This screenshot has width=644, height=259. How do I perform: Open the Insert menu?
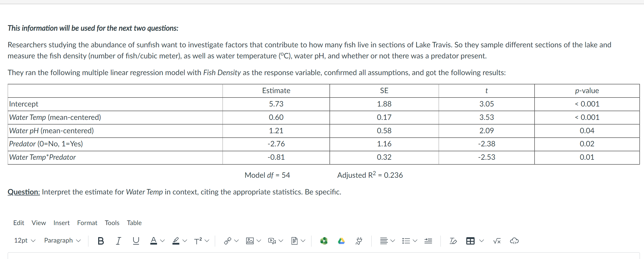click(61, 223)
